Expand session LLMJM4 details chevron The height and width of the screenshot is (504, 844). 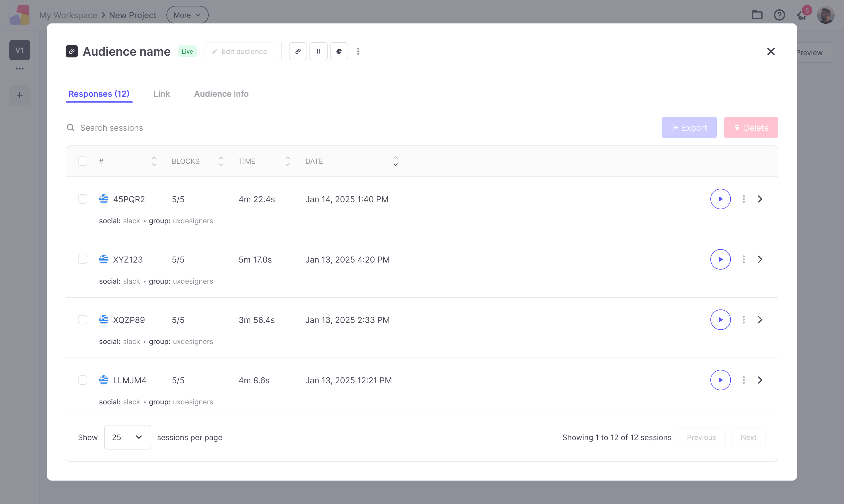coord(760,380)
